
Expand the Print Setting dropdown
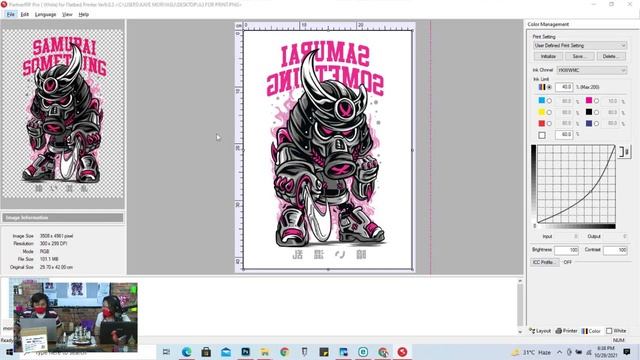click(x=580, y=45)
